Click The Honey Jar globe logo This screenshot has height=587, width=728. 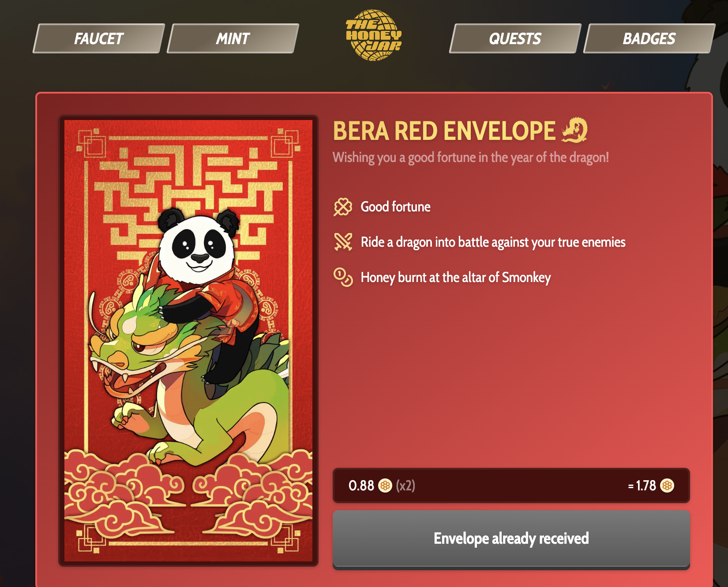tap(373, 35)
